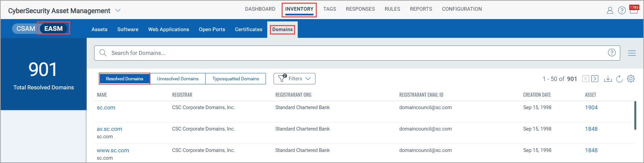
Task: Click the REGISTRAR column header
Action: click(x=182, y=95)
